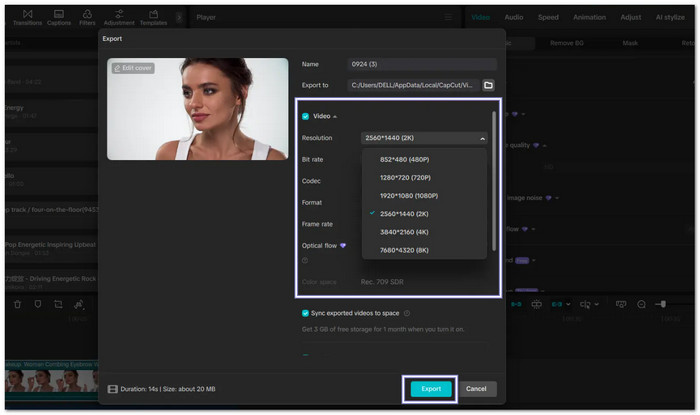Toggle the main track magnet icon
Image resolution: width=700 pixels, height=415 pixels.
coord(516,304)
